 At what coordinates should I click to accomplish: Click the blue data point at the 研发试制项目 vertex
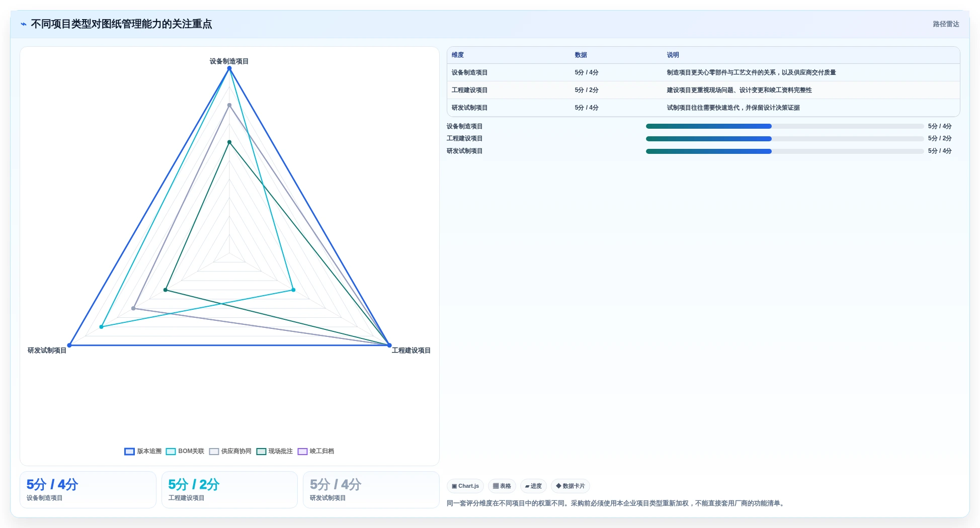tap(69, 345)
